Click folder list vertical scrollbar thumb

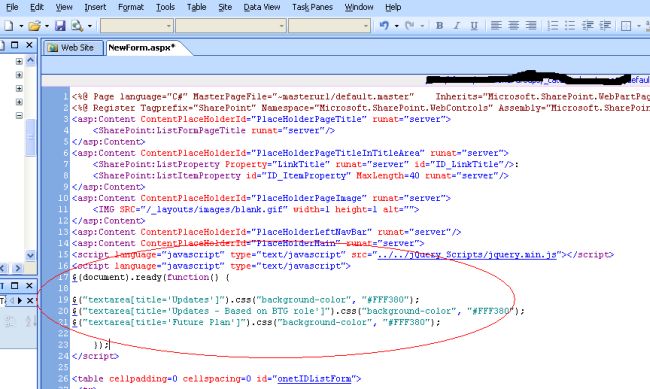pyautogui.click(x=30, y=138)
